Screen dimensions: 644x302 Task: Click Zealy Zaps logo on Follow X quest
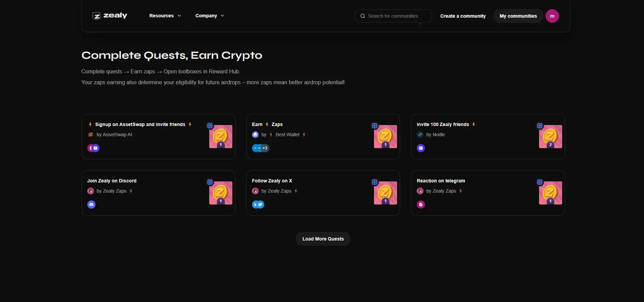tap(255, 191)
